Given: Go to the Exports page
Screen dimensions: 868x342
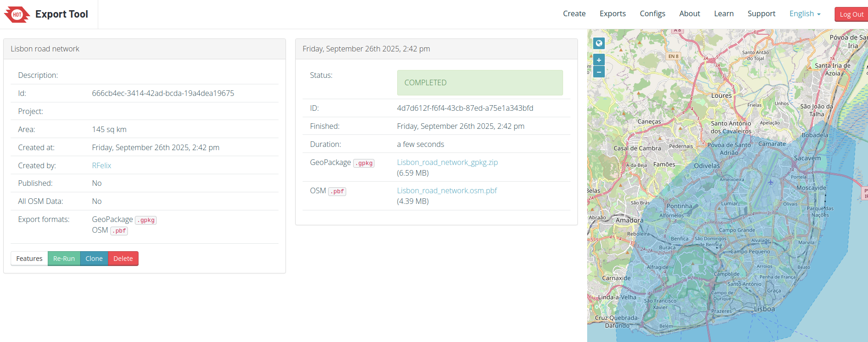Looking at the screenshot, I should point(612,14).
